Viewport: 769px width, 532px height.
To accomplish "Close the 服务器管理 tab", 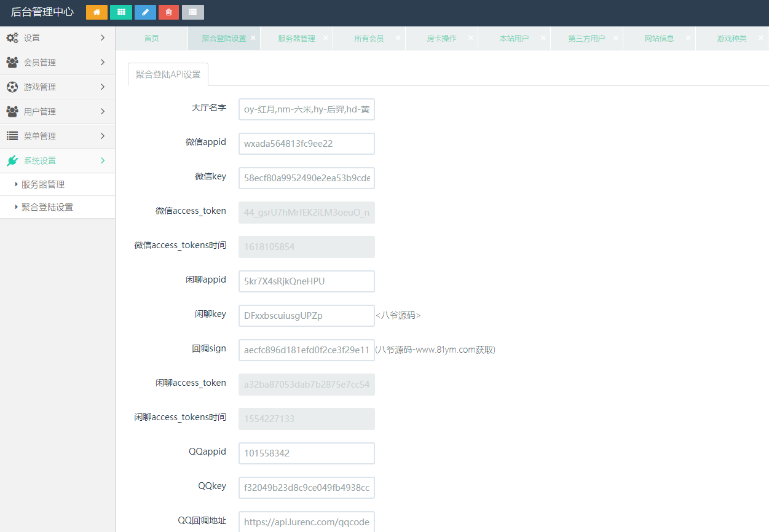I will click(x=326, y=38).
